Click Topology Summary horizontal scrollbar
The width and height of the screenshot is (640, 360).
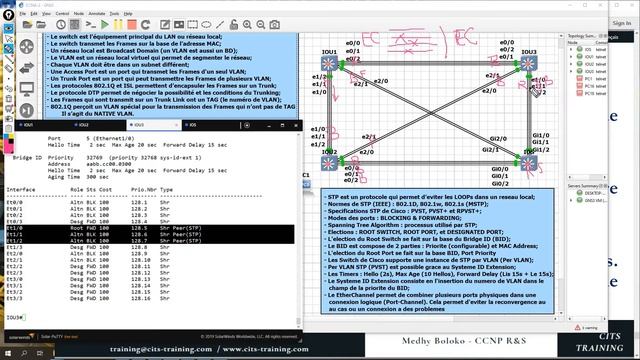coord(587,177)
